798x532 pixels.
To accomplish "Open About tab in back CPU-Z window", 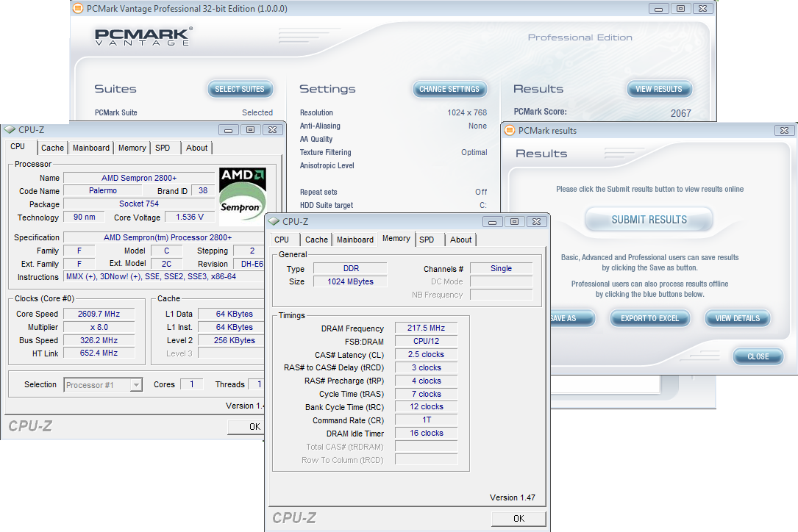I will (197, 148).
